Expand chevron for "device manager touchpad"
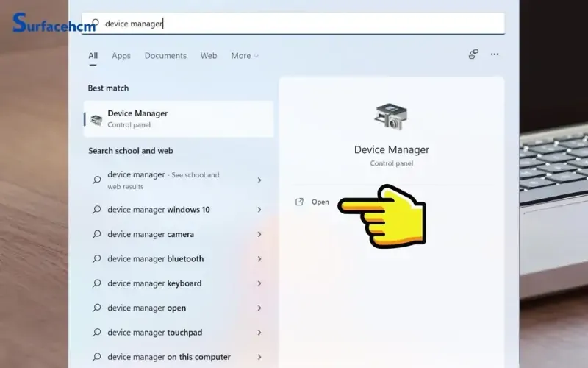588x368 pixels. tap(259, 333)
